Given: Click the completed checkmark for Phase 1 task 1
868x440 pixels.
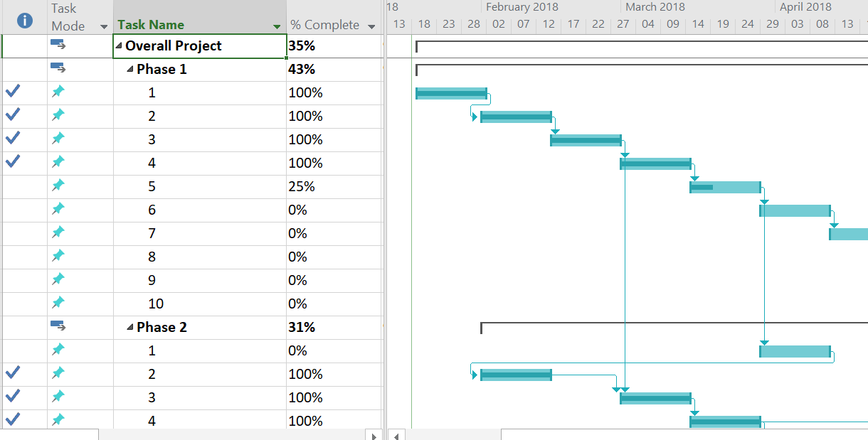Looking at the screenshot, I should point(13,92).
